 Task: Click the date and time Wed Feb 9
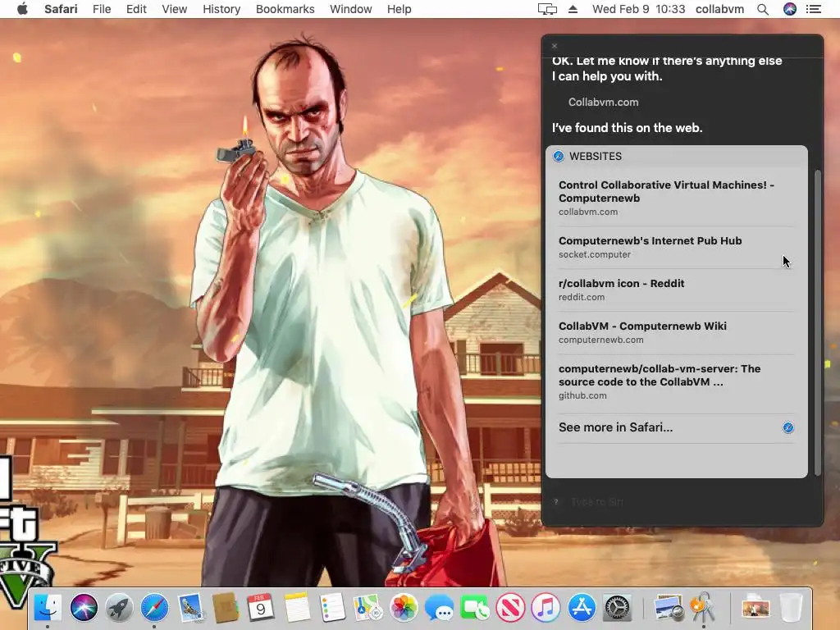click(x=638, y=9)
